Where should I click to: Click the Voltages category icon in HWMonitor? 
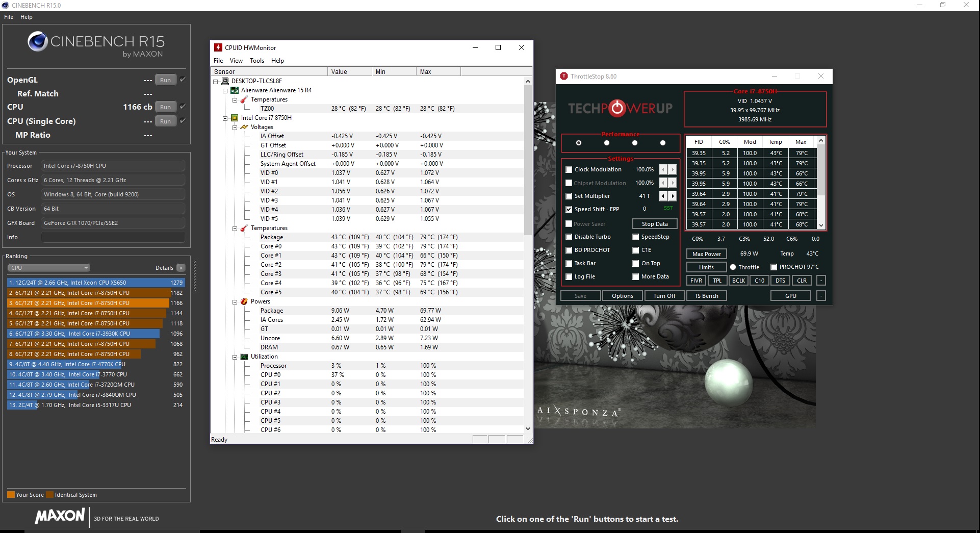tap(244, 127)
